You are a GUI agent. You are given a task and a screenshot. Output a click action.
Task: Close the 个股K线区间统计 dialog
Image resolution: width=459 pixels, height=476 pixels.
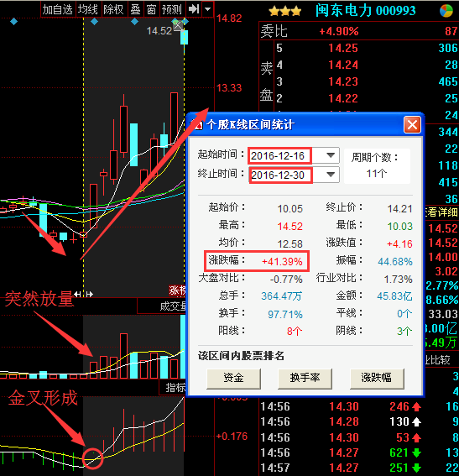pos(412,124)
